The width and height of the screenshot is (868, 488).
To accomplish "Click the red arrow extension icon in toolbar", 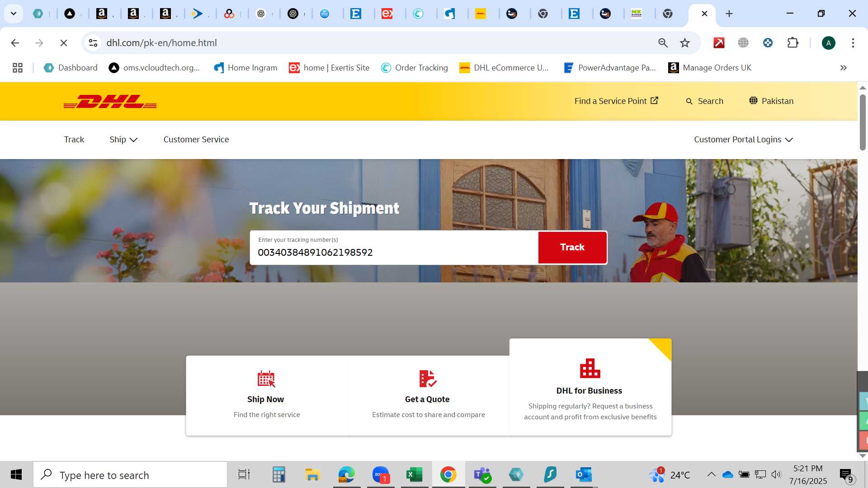I will [719, 43].
